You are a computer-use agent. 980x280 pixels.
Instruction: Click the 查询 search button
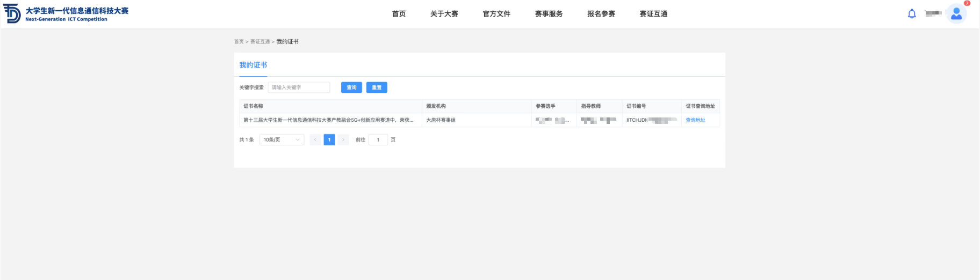pos(351,87)
